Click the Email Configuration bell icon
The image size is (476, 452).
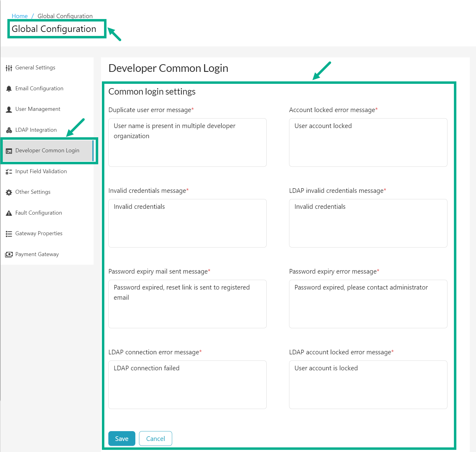9,89
